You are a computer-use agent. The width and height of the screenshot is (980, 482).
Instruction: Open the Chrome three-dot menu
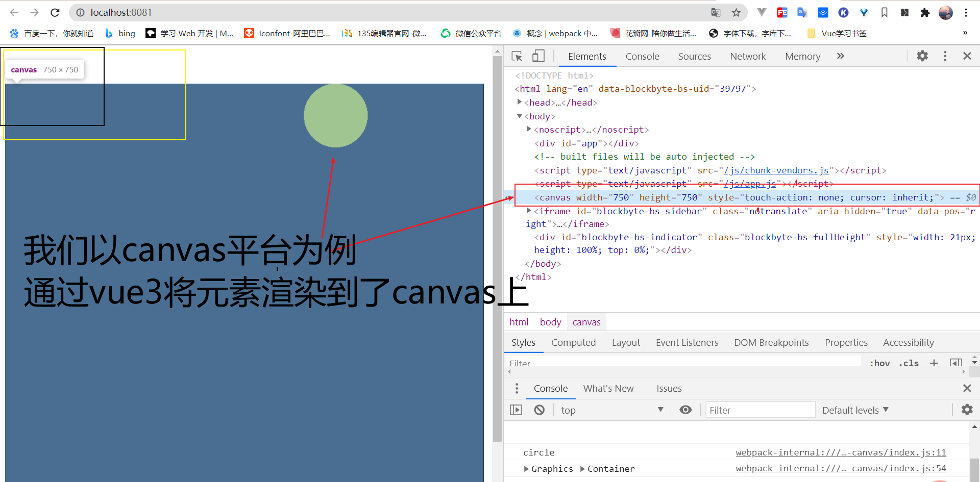pos(966,12)
